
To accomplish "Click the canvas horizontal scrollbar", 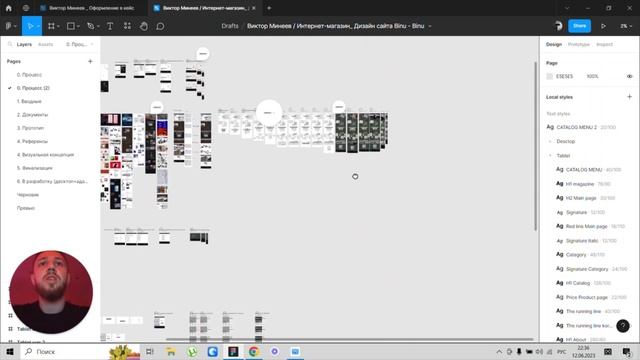I will click(350, 339).
